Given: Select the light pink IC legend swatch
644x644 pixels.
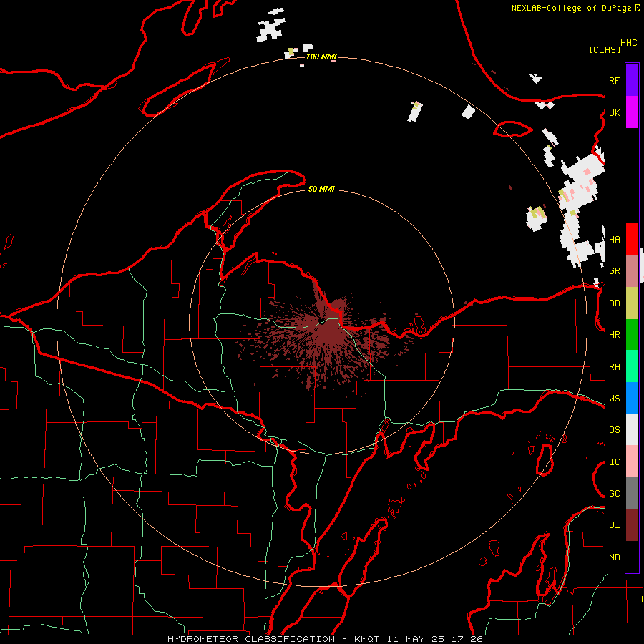Looking at the screenshot, I should [x=632, y=462].
